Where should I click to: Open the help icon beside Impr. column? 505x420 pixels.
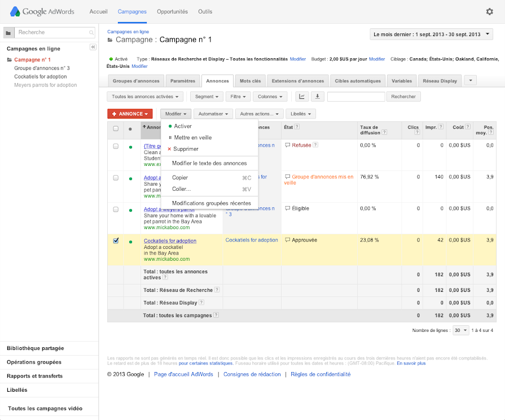[x=441, y=126]
